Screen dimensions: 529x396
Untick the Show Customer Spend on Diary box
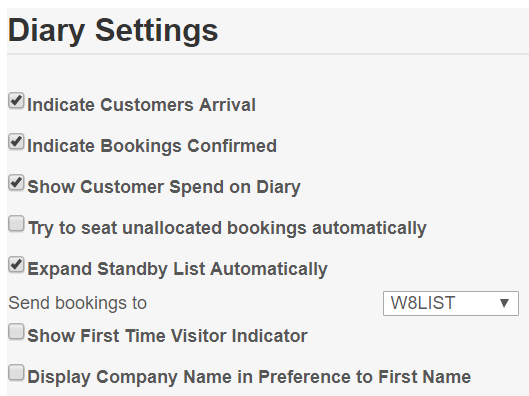16,183
